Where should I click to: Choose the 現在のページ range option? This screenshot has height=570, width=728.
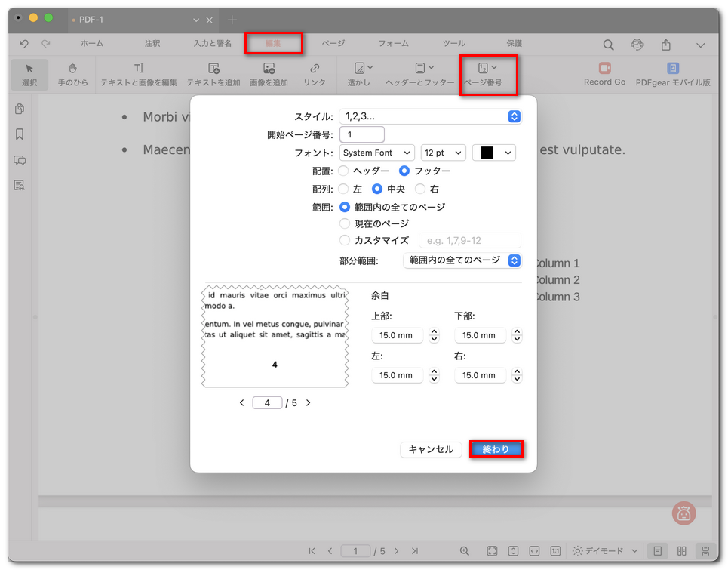[345, 223]
